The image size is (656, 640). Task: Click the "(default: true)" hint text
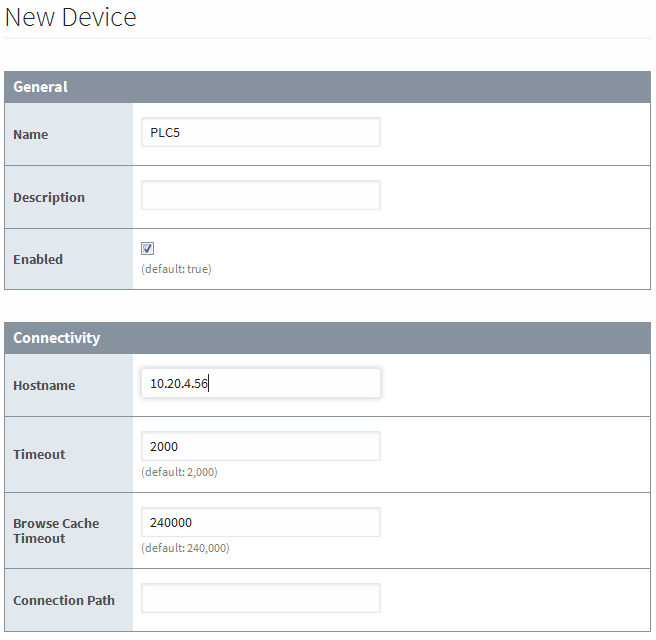176,269
